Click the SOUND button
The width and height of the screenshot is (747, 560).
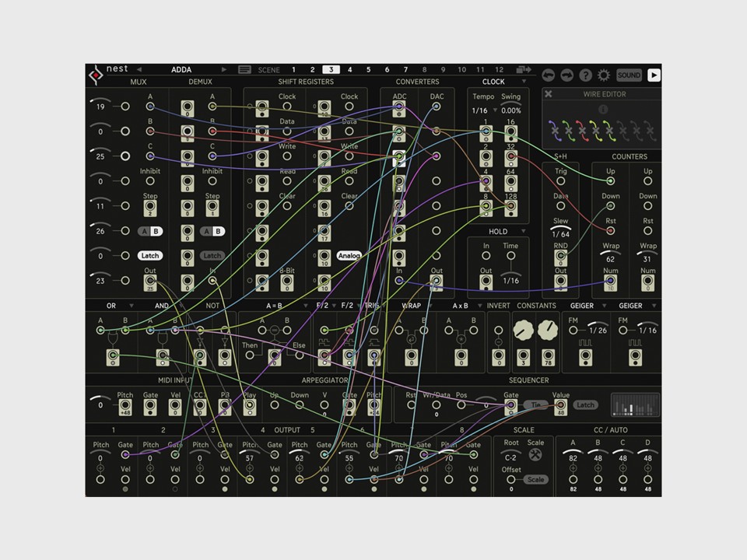tap(629, 75)
